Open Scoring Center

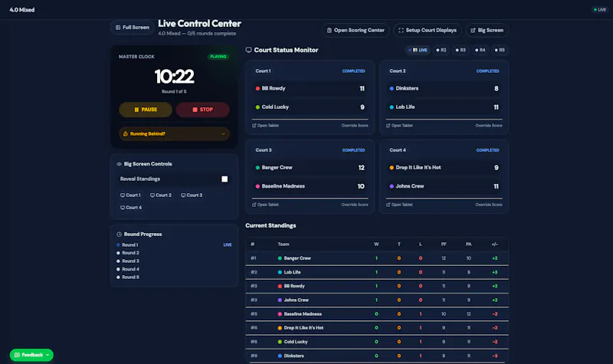tap(356, 30)
